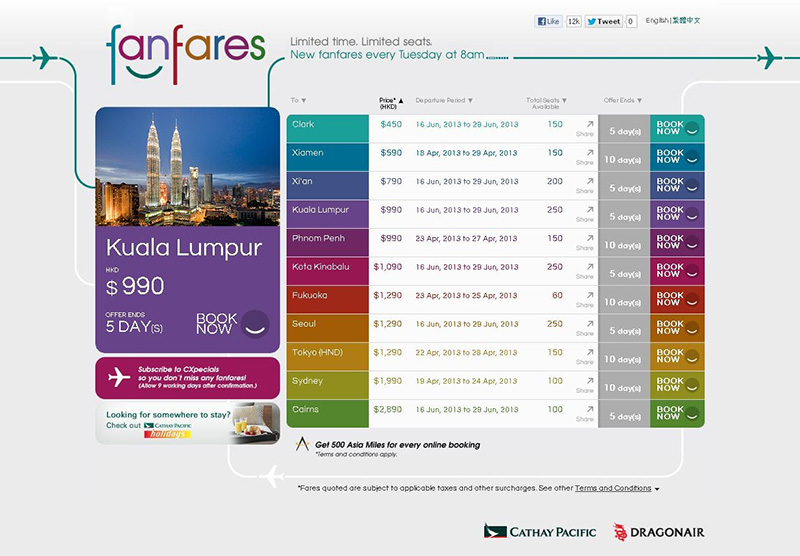Viewport: 800px width, 556px height.
Task: Sort by Total Seats Available column
Action: 546,104
